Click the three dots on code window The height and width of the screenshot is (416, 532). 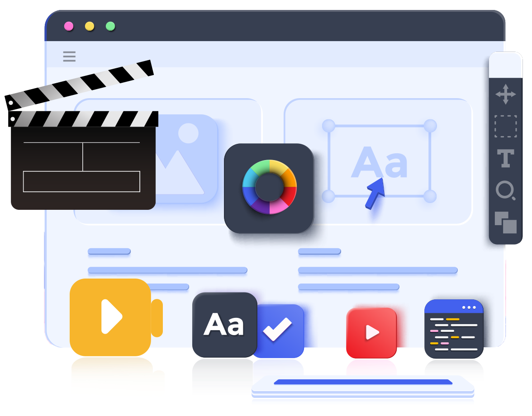coord(469,307)
